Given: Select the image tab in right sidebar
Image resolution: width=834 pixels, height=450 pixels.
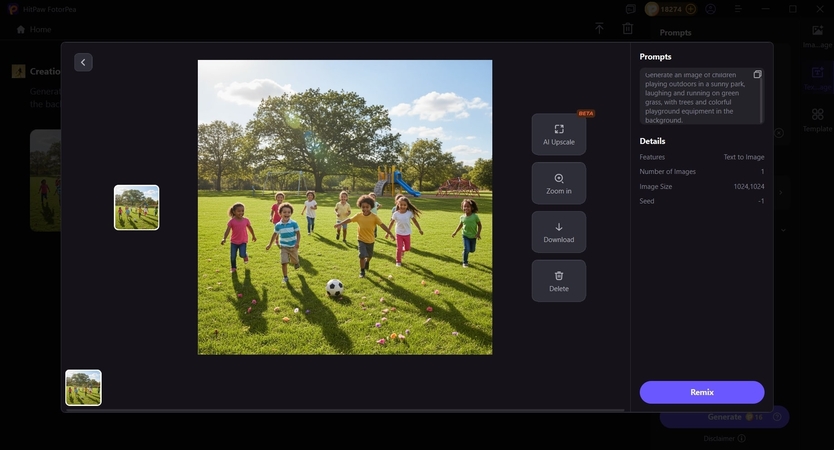Looking at the screenshot, I should pyautogui.click(x=818, y=36).
